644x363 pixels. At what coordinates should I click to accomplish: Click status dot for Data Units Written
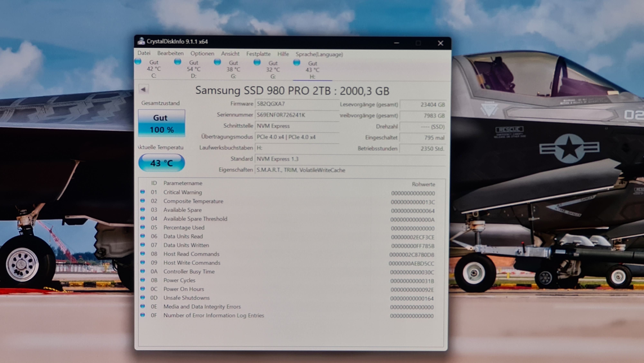142,245
